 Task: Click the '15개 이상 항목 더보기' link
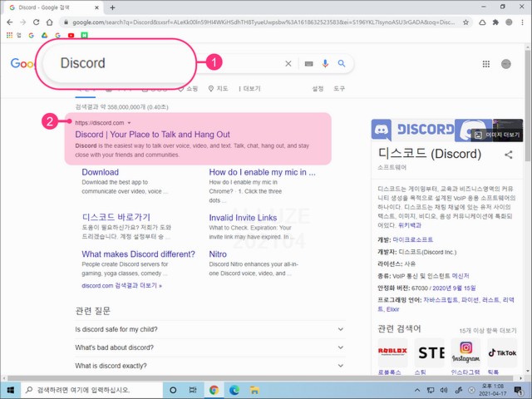[x=488, y=331]
